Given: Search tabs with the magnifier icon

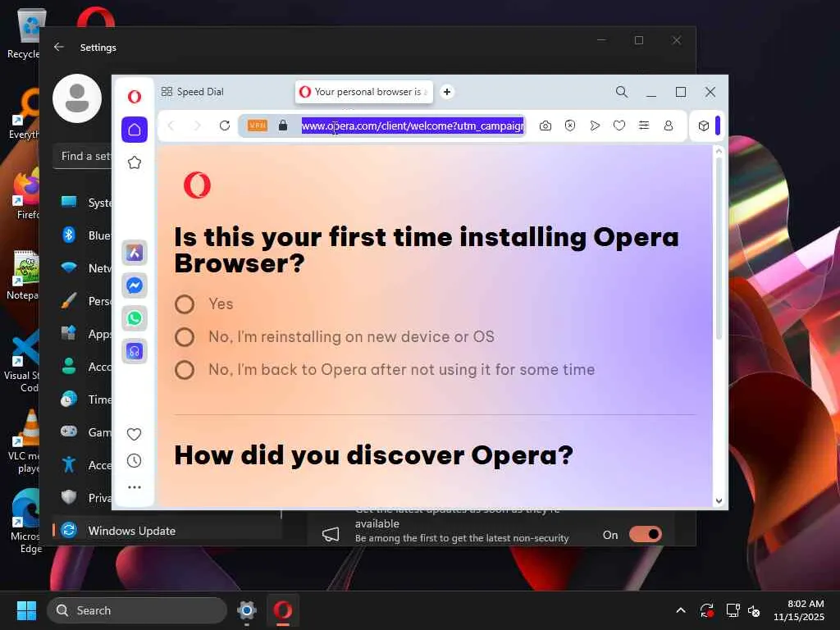Looking at the screenshot, I should coord(622,92).
